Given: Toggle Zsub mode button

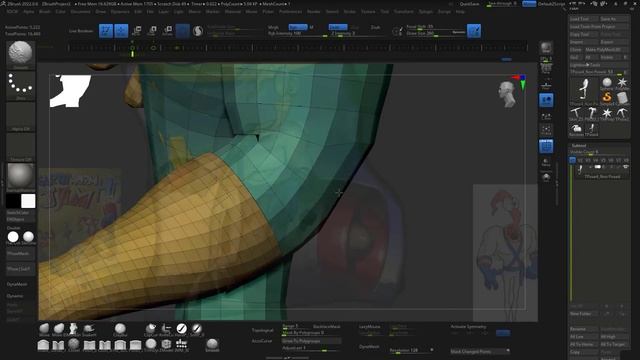Looking at the screenshot, I should click(355, 27).
